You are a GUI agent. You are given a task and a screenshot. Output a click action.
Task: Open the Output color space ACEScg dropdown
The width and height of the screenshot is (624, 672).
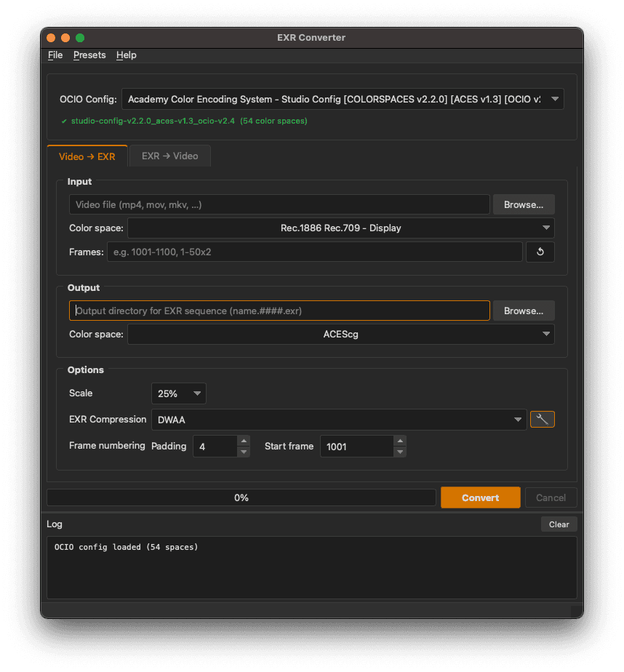(340, 335)
